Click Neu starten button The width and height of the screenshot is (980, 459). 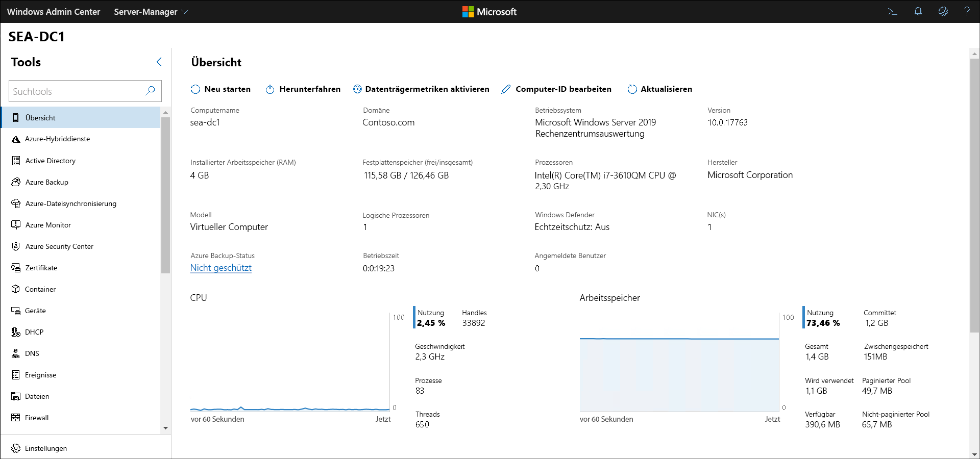(x=220, y=89)
